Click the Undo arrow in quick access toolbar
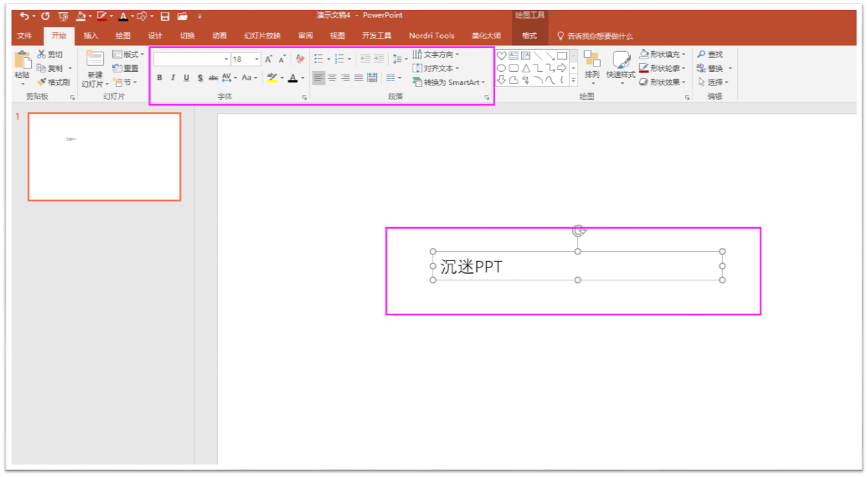868x477 pixels. point(24,16)
